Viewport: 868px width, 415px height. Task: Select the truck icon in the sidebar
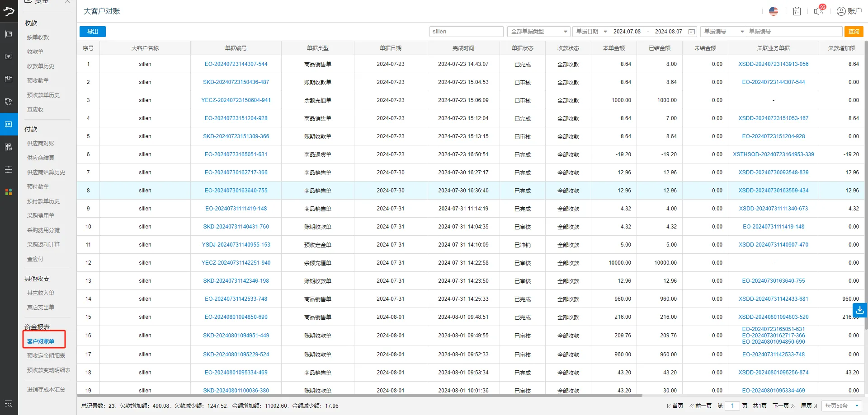[8, 102]
